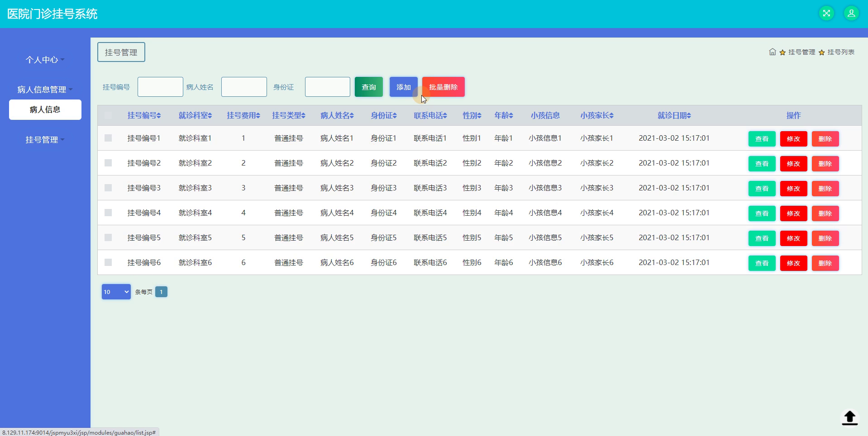Click 挂号列表 breadcrumb link
Viewport: 868px width, 436px height.
pyautogui.click(x=841, y=52)
